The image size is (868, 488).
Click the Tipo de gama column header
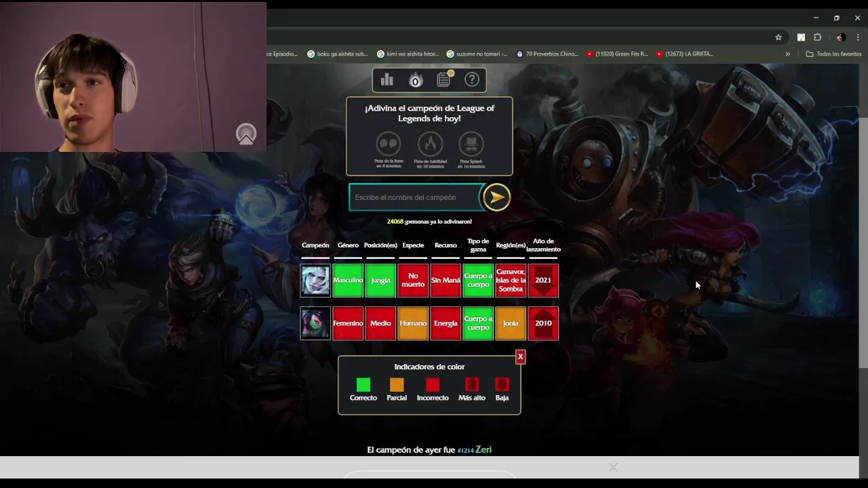[x=478, y=245]
